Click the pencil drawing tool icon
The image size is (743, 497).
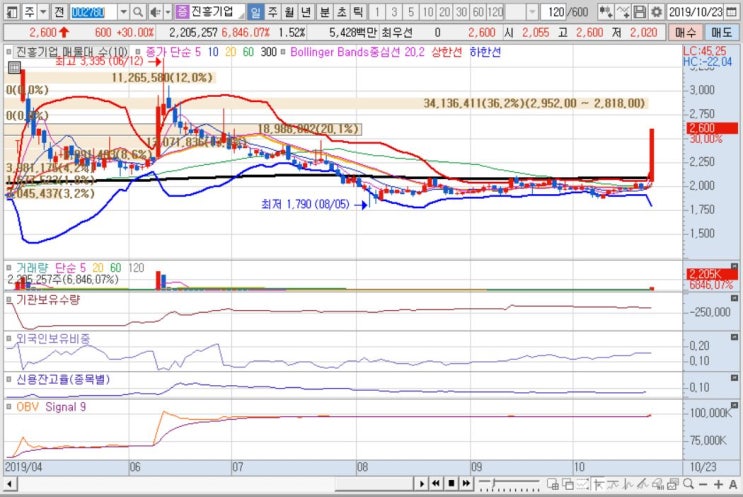(643, 484)
